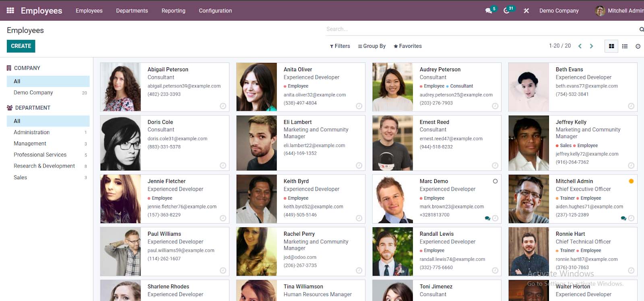Select All under the COMPANY section

(x=48, y=81)
